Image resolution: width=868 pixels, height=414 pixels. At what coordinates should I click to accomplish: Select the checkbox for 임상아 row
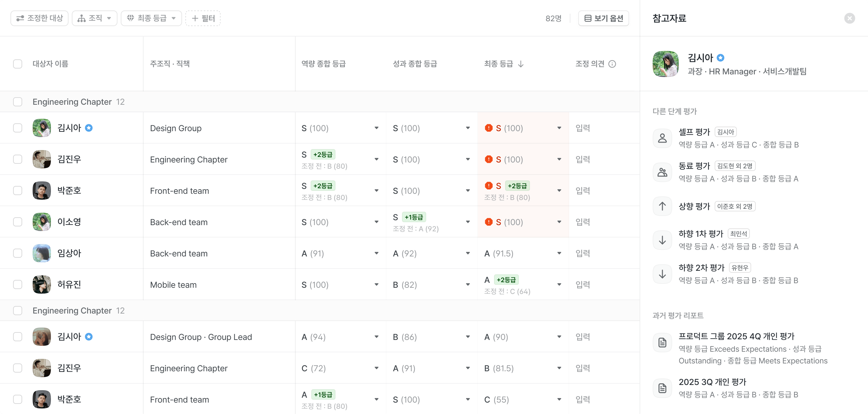click(18, 253)
